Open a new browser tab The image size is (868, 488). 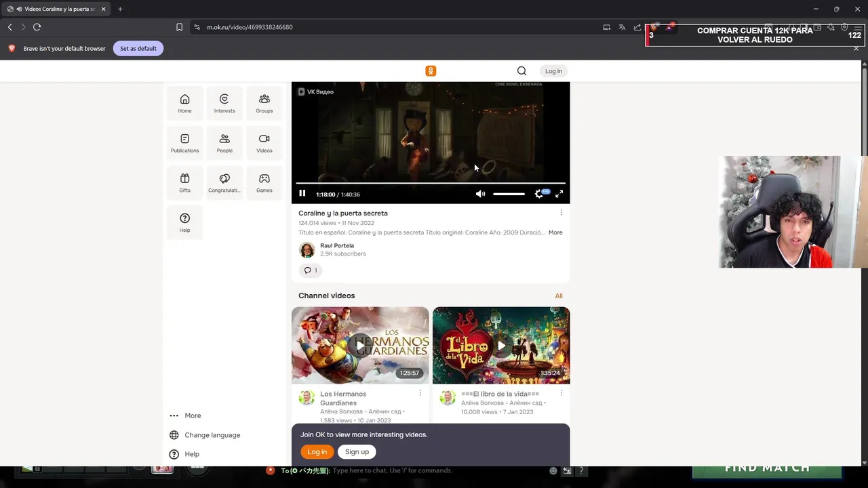[120, 9]
